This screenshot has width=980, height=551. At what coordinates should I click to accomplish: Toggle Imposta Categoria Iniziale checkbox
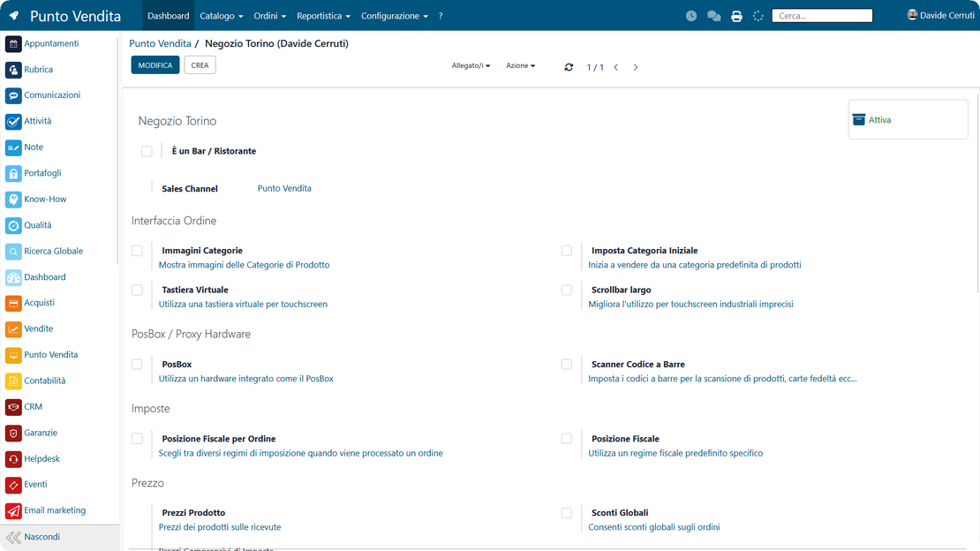566,251
